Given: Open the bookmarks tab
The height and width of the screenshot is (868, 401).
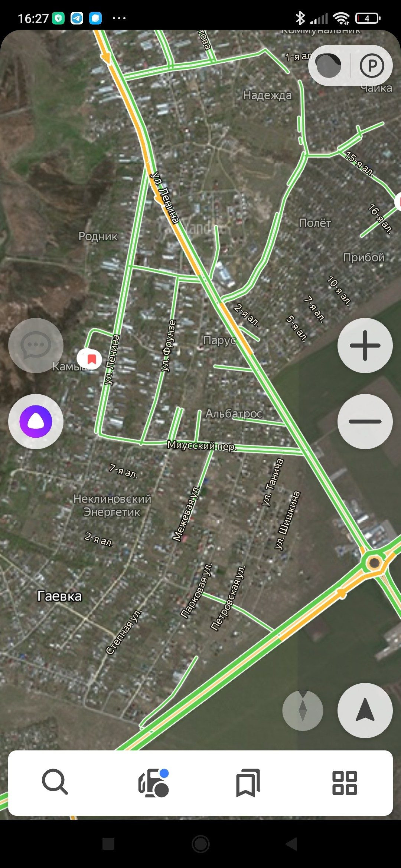Looking at the screenshot, I should (248, 782).
